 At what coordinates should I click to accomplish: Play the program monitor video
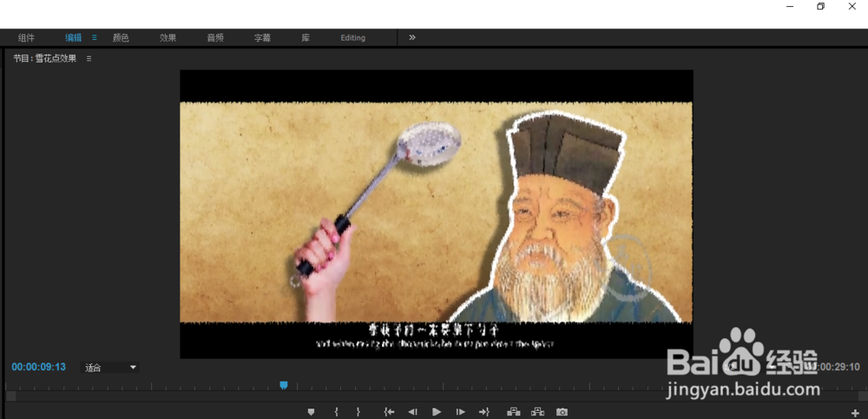click(437, 412)
